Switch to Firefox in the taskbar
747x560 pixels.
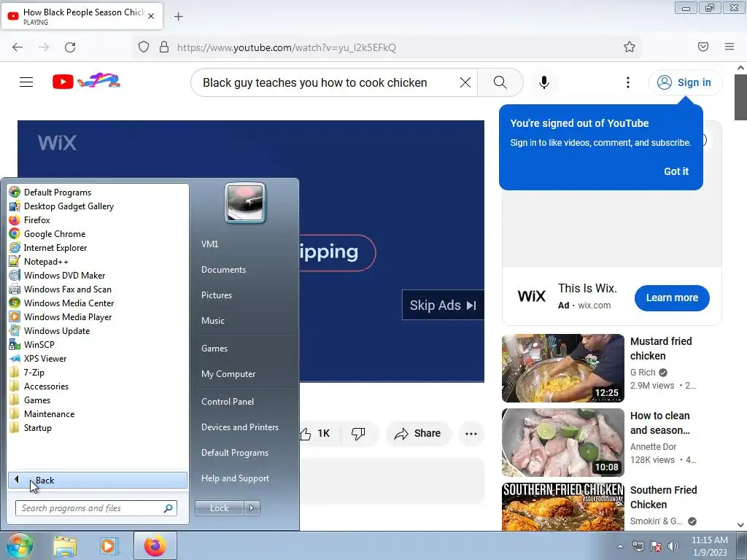[x=155, y=545]
